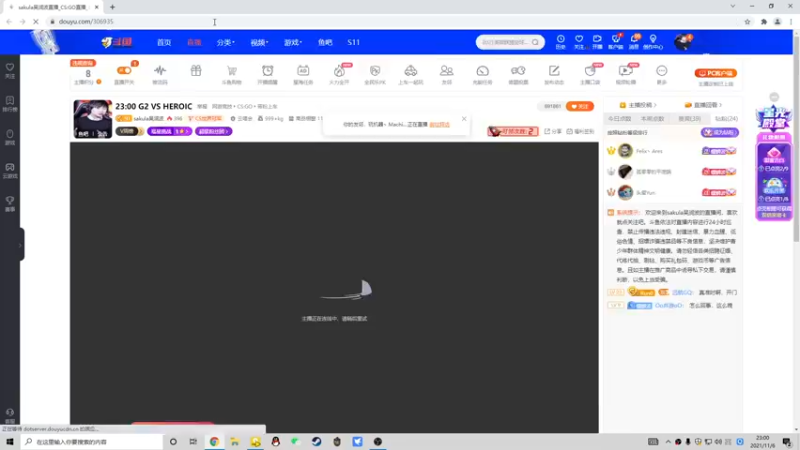
Task: Click the user avatar in the header
Action: 682,42
